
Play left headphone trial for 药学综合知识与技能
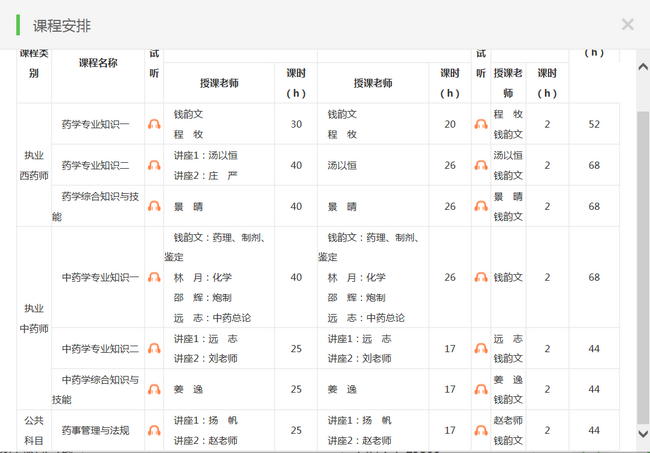click(154, 206)
